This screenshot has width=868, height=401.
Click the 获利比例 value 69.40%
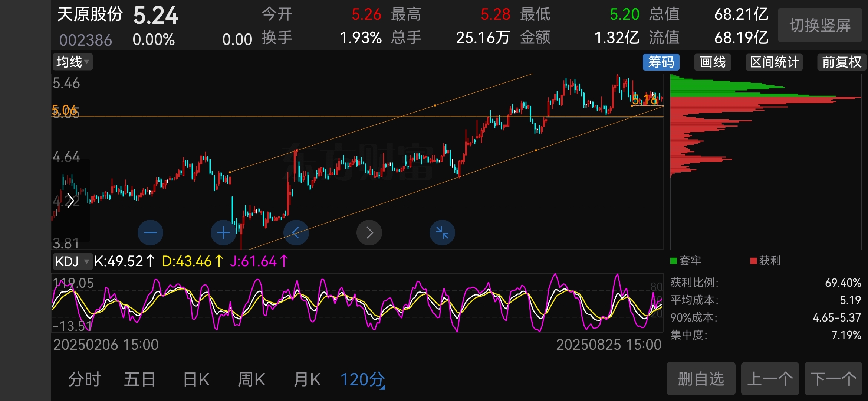[843, 283]
